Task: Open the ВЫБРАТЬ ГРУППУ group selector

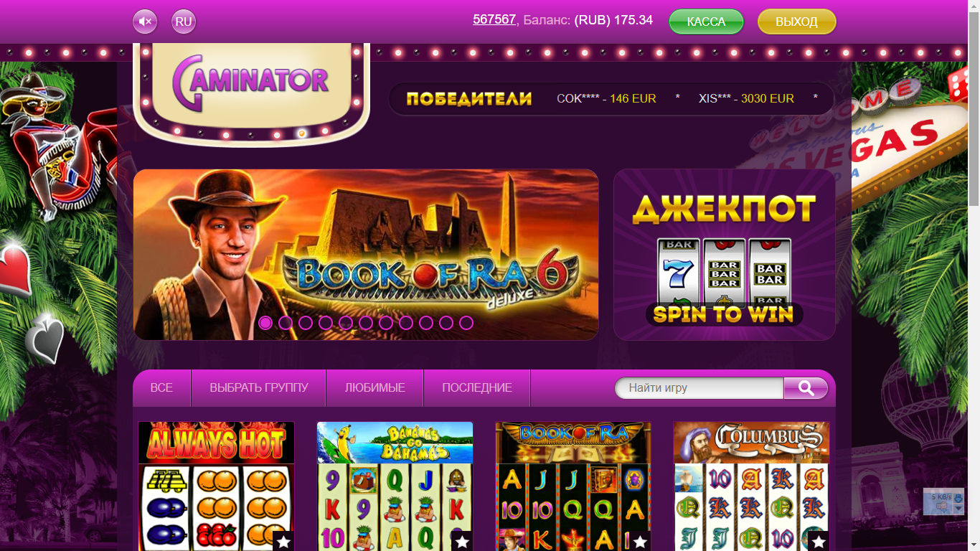Action: (259, 388)
